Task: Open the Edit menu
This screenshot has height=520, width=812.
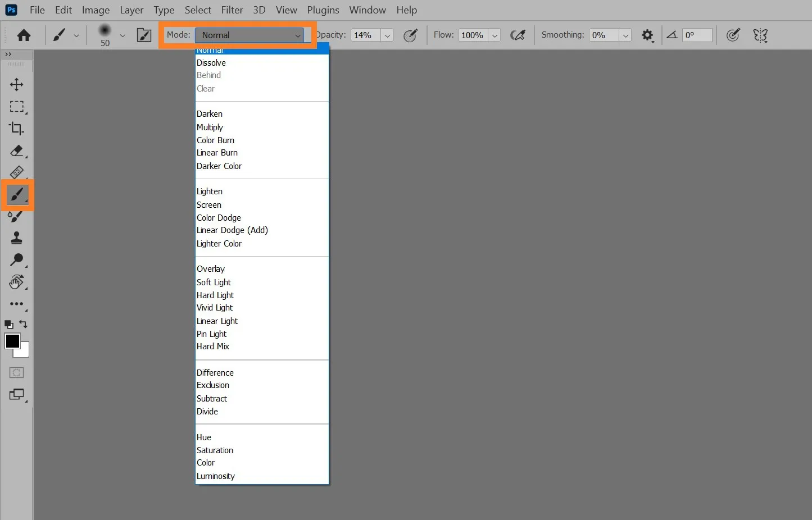Action: [x=63, y=10]
